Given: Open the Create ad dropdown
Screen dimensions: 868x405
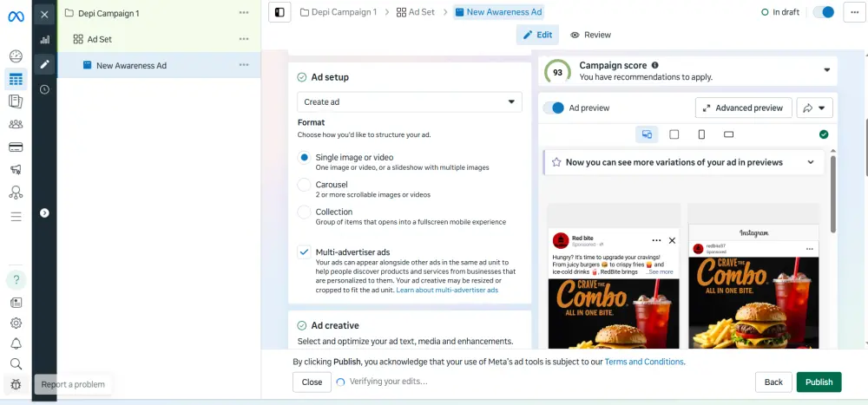Looking at the screenshot, I should pyautogui.click(x=410, y=102).
